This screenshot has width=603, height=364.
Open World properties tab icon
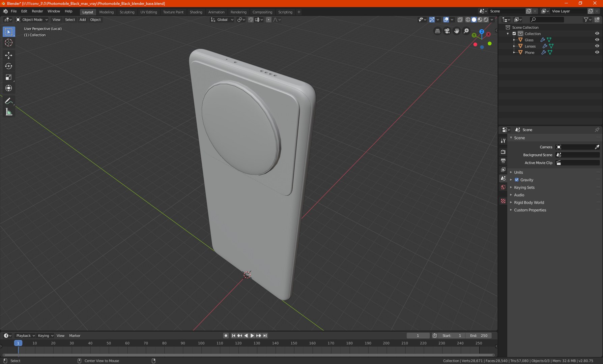click(503, 187)
